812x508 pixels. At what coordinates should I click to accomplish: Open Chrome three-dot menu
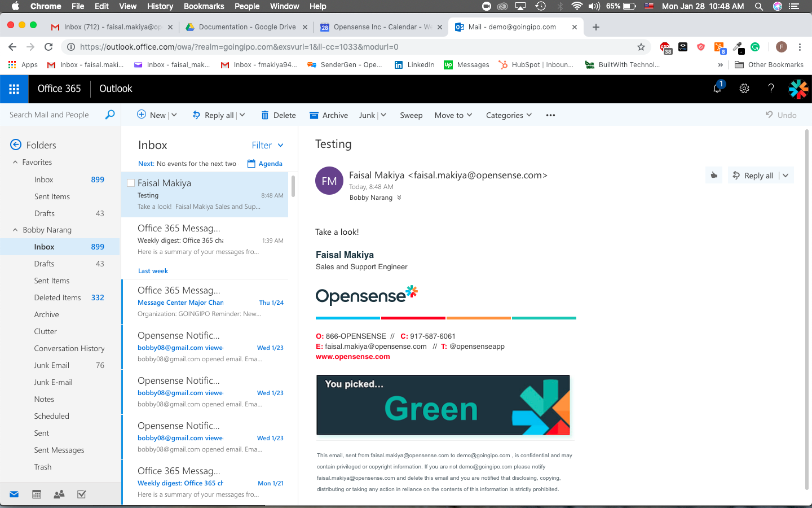click(x=800, y=47)
